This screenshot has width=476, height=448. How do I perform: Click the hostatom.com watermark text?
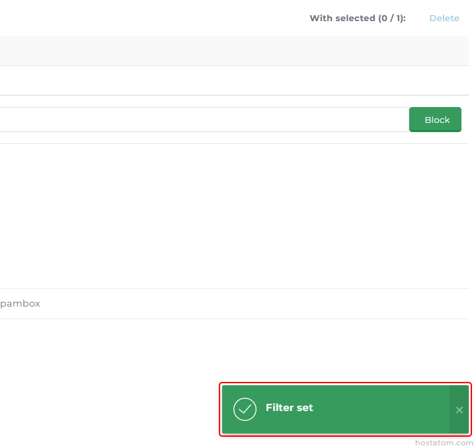click(x=444, y=442)
